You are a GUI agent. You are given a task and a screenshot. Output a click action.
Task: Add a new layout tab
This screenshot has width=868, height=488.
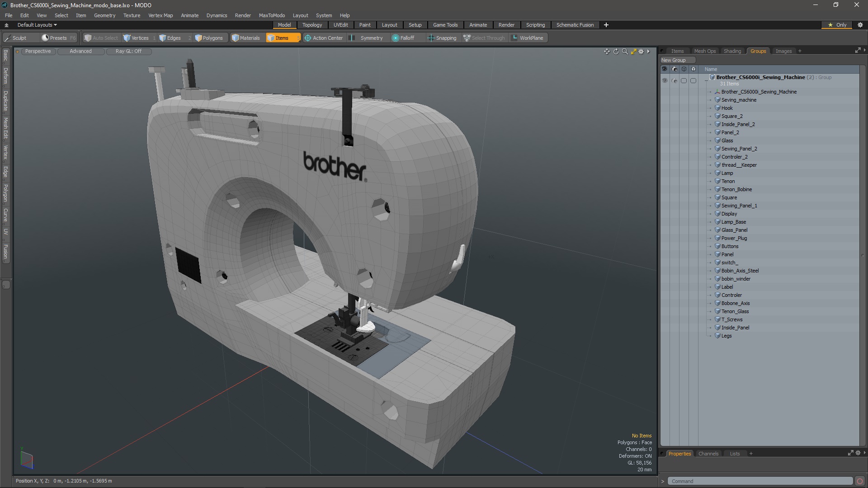[606, 25]
